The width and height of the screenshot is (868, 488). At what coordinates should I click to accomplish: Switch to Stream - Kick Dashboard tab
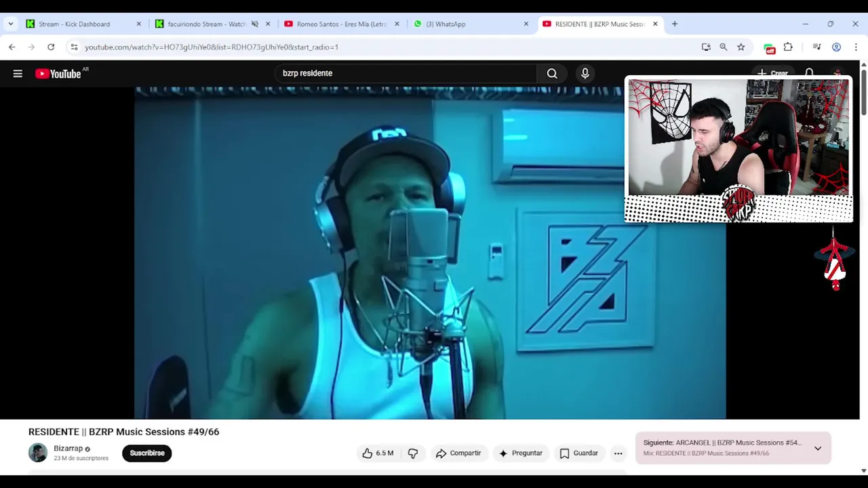(75, 24)
